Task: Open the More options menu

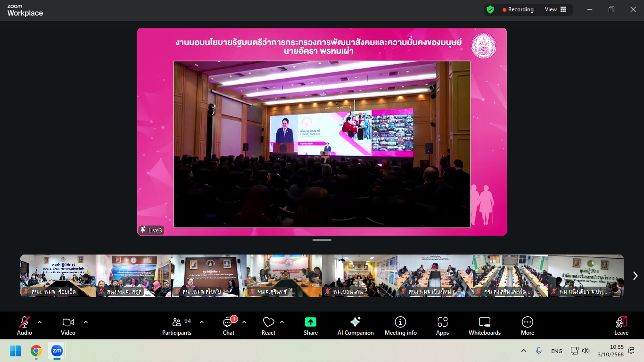Action: click(x=527, y=326)
